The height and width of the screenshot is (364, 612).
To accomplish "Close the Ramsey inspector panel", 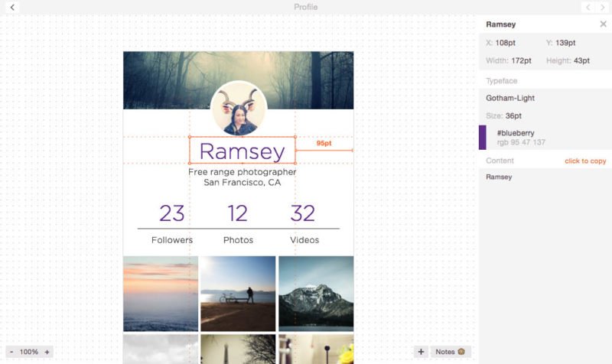I will [x=603, y=24].
